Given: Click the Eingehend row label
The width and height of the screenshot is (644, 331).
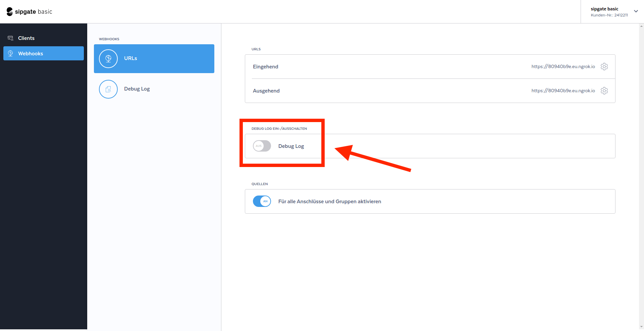Looking at the screenshot, I should pos(266,66).
